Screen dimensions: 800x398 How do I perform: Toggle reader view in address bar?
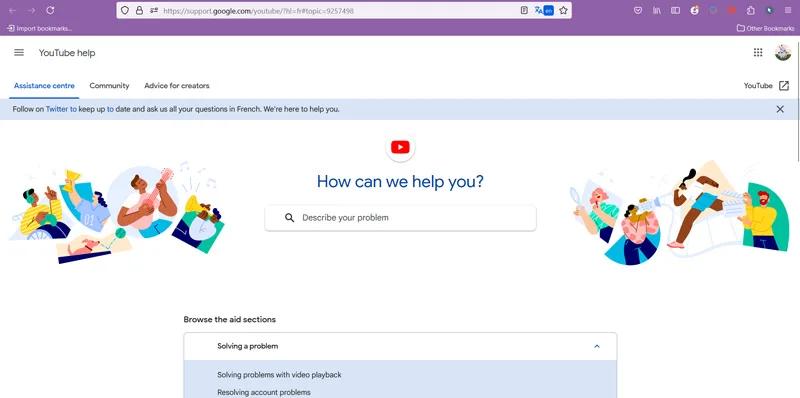[524, 10]
